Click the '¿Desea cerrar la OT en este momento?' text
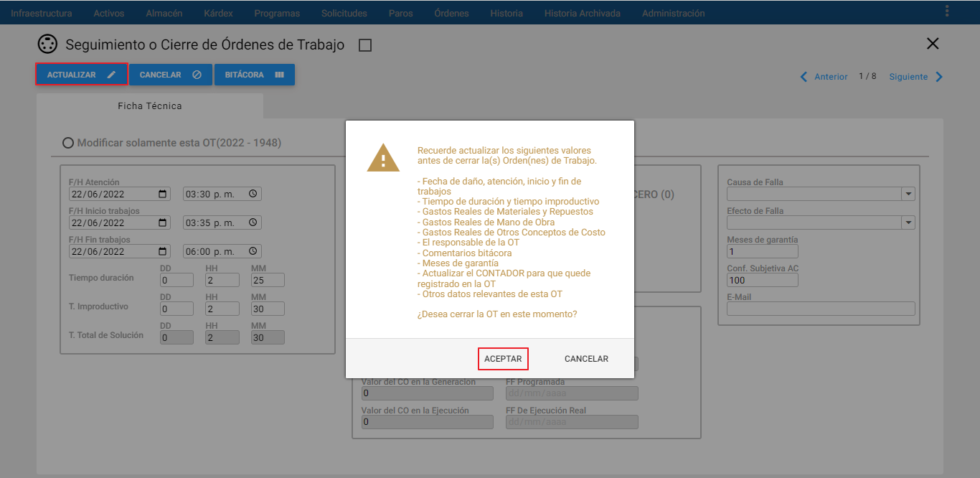The width and height of the screenshot is (980, 478). [497, 314]
